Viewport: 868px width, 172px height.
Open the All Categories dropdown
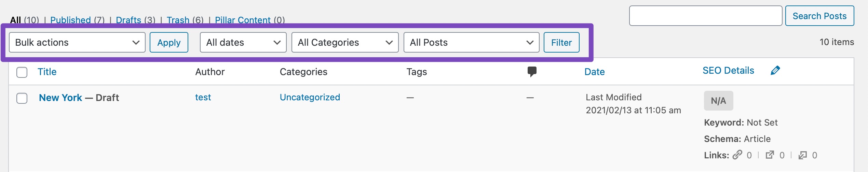tap(345, 42)
